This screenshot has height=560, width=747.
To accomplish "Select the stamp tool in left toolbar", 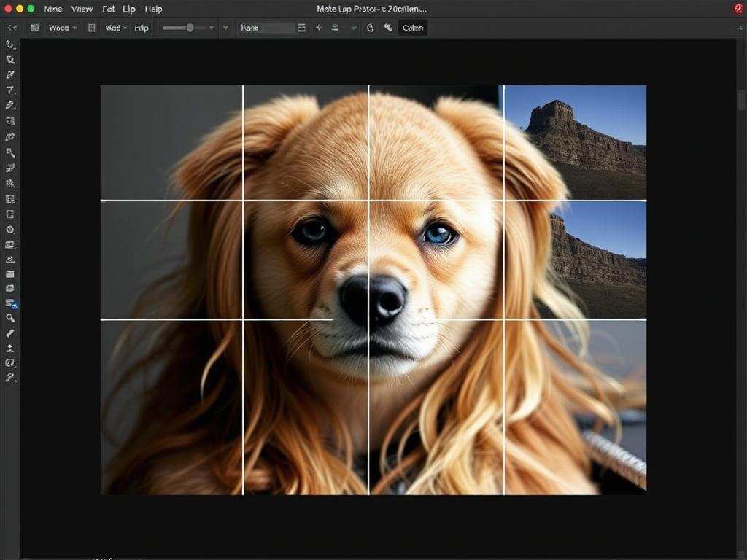I will coord(10,348).
